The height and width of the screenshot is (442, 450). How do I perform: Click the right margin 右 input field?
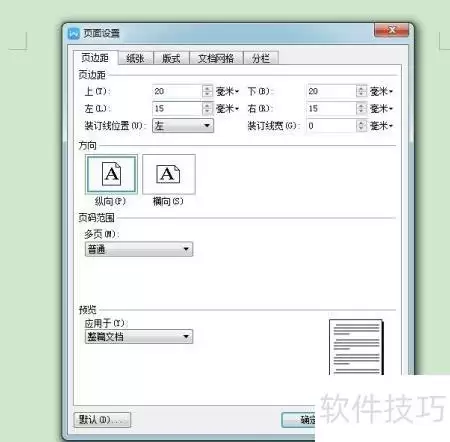331,108
